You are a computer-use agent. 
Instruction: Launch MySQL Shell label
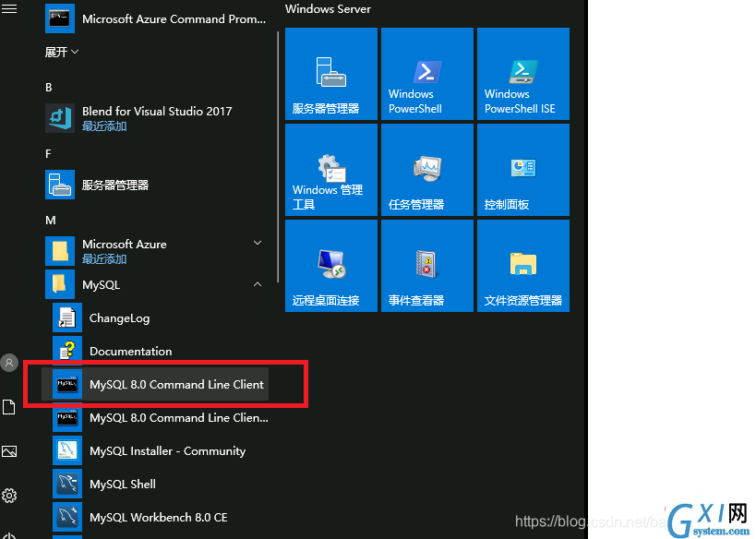point(123,484)
